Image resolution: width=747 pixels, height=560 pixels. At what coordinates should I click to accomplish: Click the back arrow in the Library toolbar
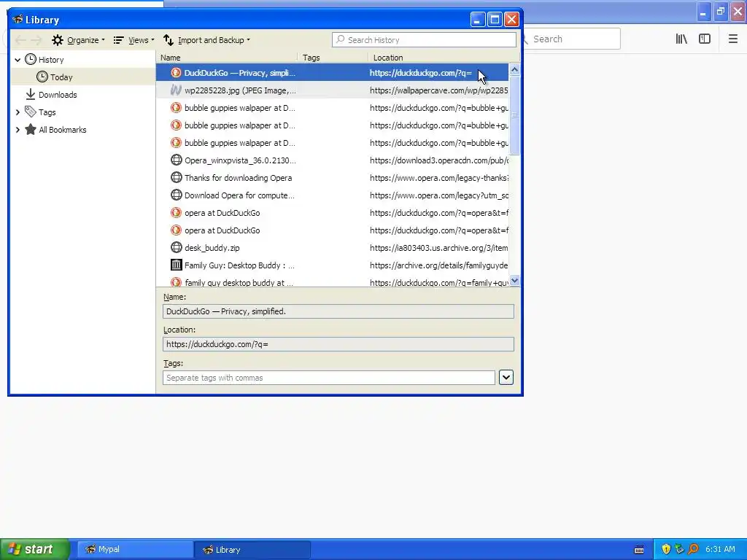click(x=20, y=40)
